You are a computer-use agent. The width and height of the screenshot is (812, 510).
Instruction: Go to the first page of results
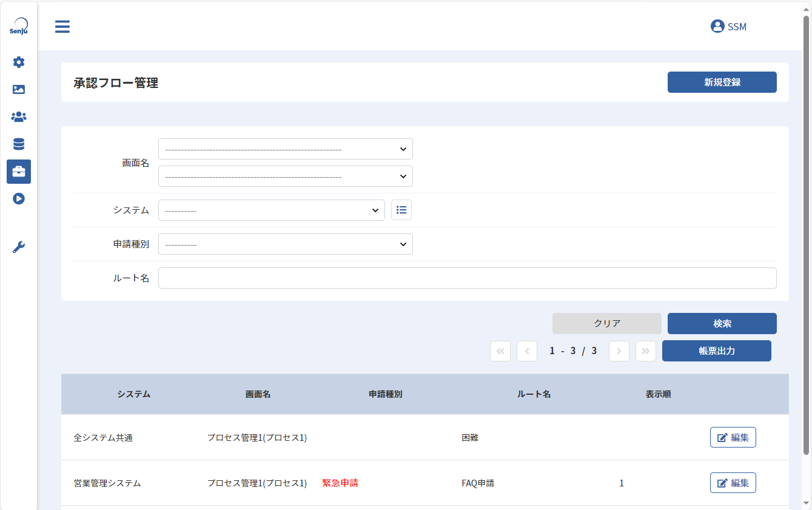(x=500, y=351)
